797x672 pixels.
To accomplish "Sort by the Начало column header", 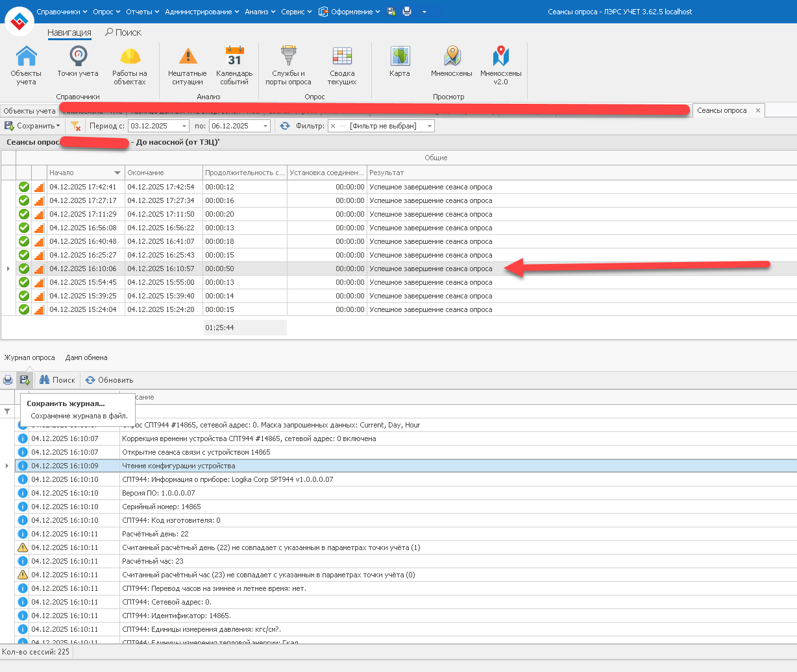I will pos(78,173).
